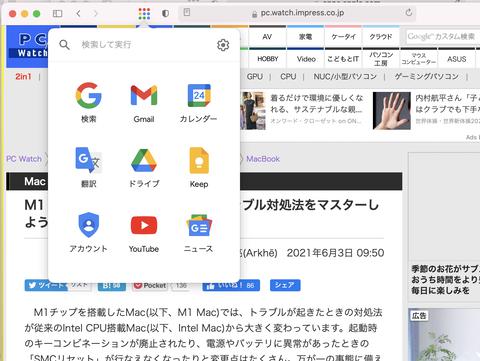
Task: Click the magnifier icon in the launcher popup
Action: click(64, 45)
